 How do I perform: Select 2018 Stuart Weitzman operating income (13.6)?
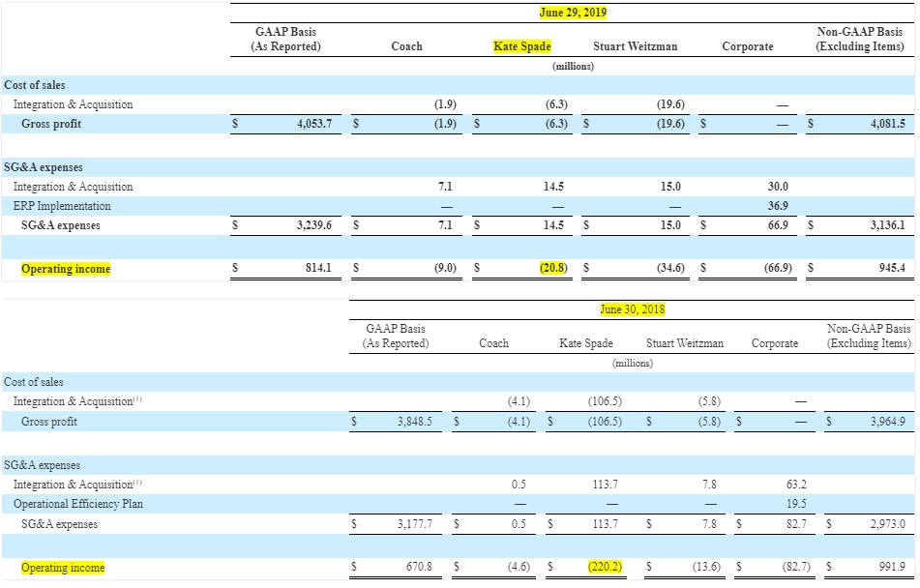click(x=706, y=567)
